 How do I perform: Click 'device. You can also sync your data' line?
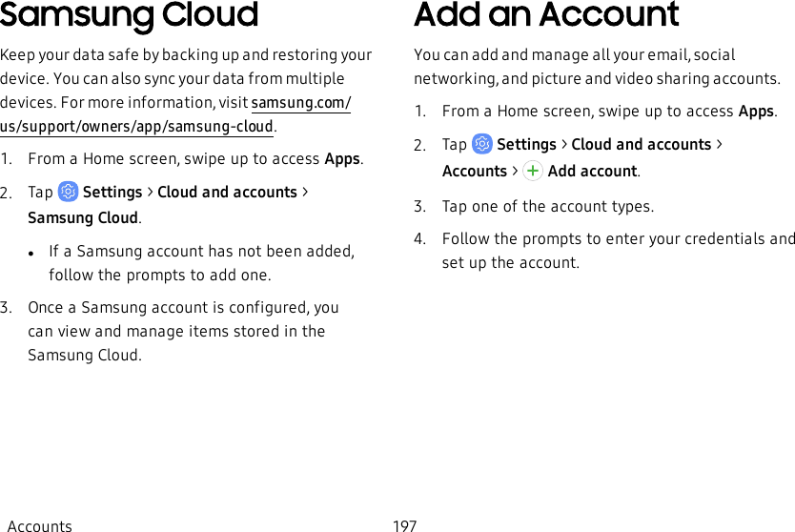172,79
